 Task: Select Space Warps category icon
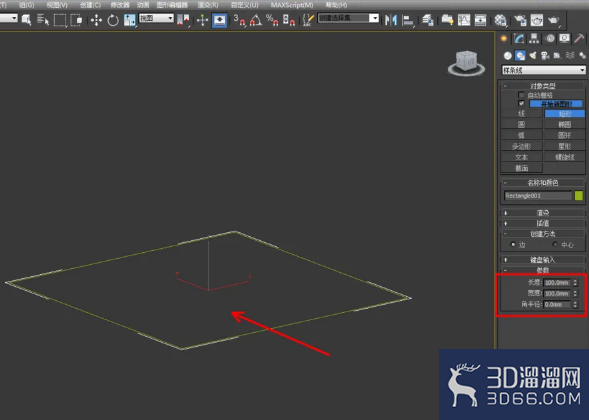[570, 56]
